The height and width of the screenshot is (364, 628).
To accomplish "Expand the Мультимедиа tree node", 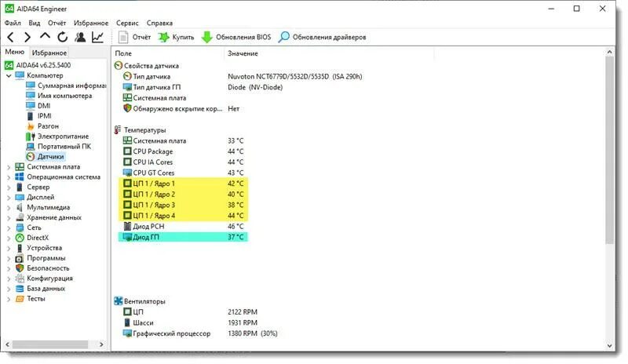I will (9, 207).
